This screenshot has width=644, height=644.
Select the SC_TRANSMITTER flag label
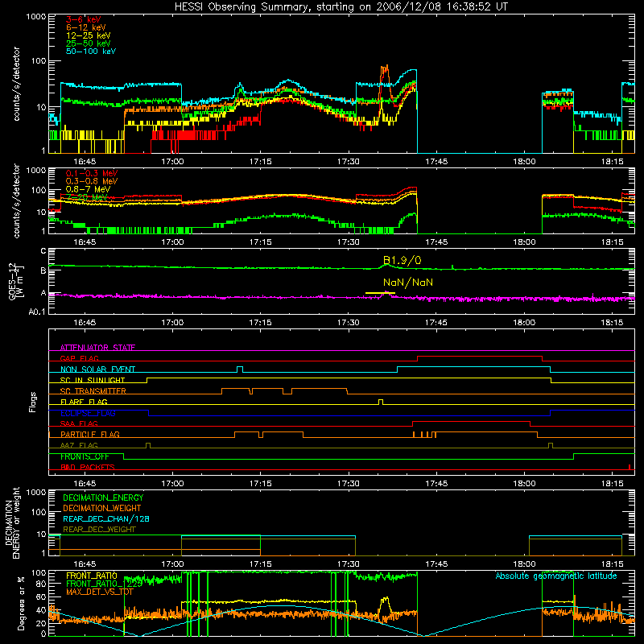pos(93,391)
